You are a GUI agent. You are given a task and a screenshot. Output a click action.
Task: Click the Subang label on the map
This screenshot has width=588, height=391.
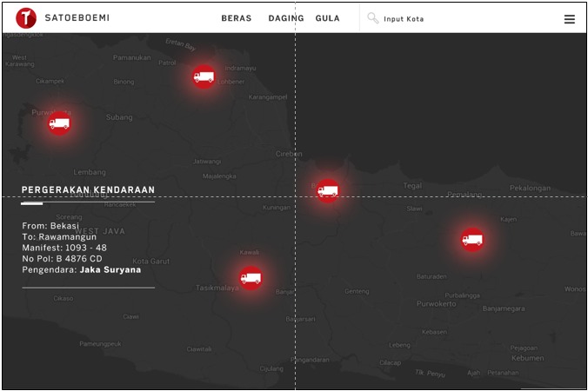(x=119, y=117)
